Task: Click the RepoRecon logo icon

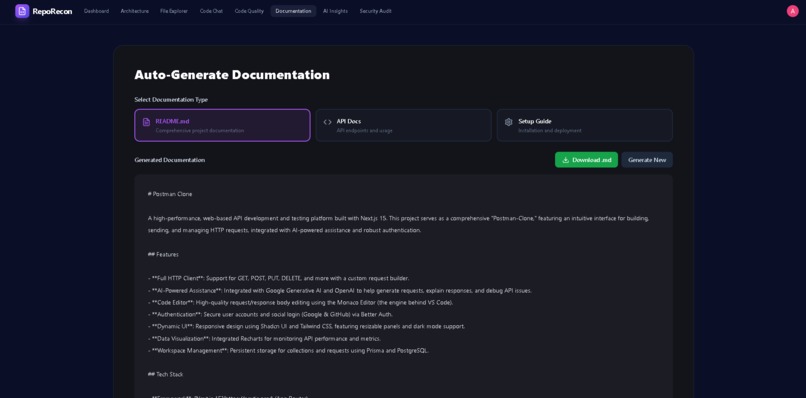Action: pos(22,11)
